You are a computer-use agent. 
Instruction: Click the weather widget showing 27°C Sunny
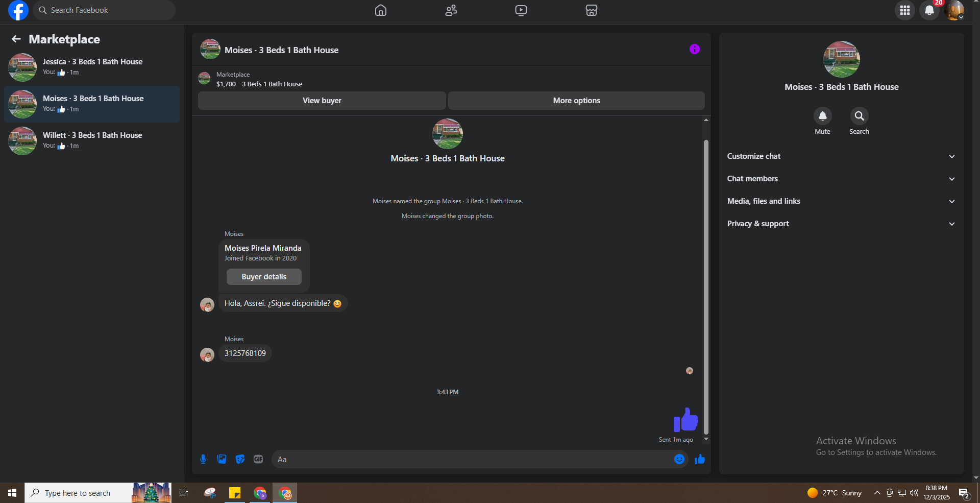pos(835,493)
